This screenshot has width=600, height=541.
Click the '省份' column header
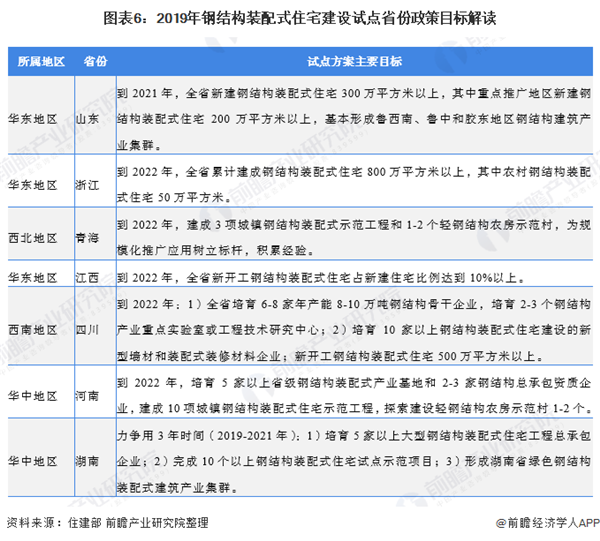tap(95, 61)
